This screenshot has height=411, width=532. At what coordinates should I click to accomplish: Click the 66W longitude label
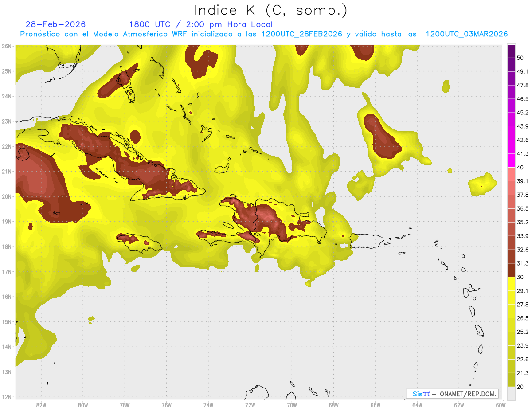coord(376,405)
